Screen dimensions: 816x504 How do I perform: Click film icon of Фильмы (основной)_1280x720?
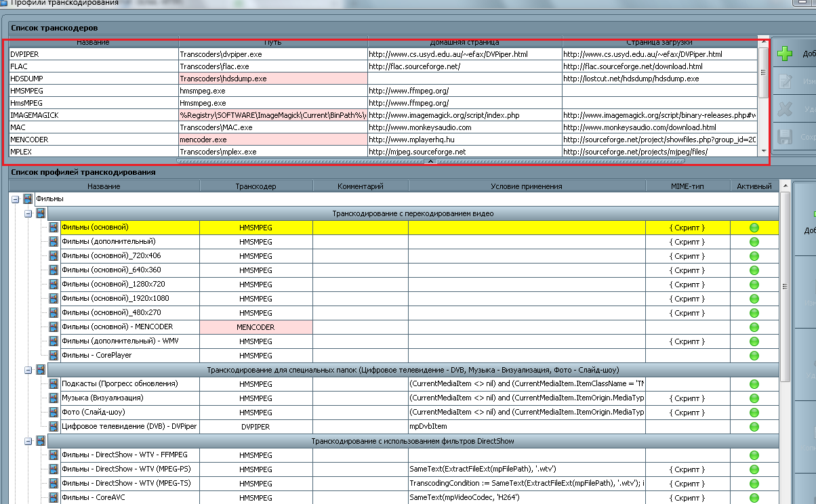pos(54,285)
